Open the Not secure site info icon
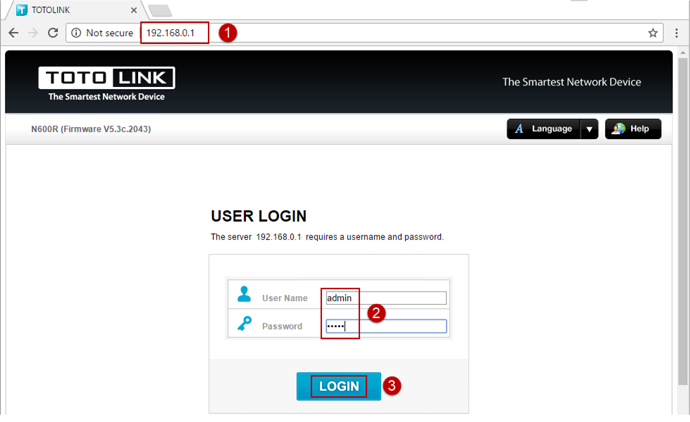690x422 pixels. click(x=76, y=33)
